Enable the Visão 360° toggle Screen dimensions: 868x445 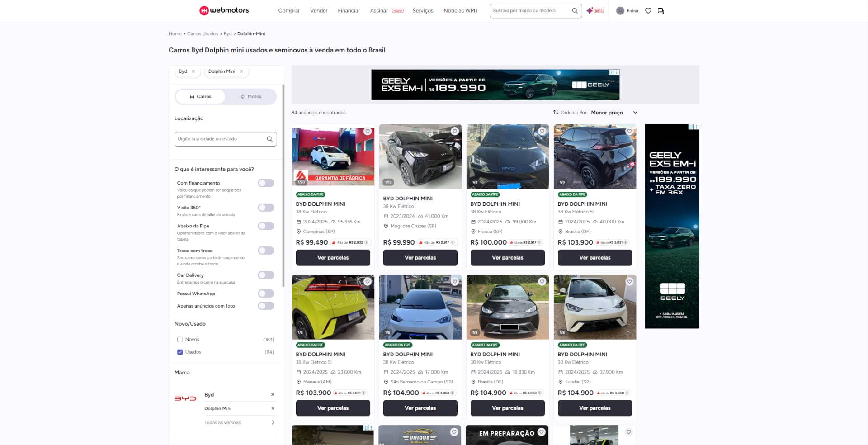[x=266, y=208]
